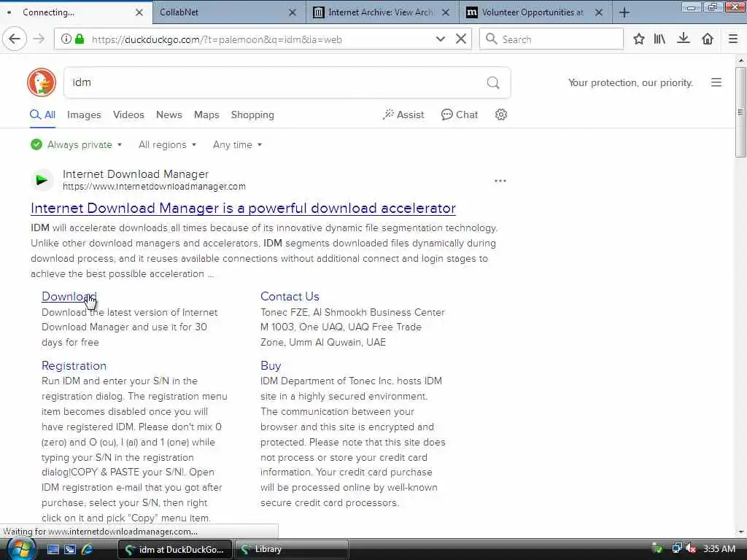Switch to Library taskbar window

292,549
